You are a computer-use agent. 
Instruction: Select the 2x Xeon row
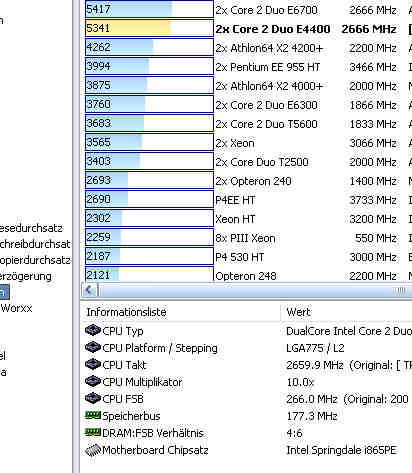(x=248, y=143)
